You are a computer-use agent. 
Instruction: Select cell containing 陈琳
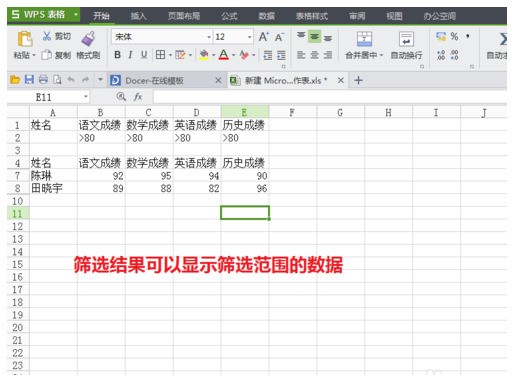(53, 176)
